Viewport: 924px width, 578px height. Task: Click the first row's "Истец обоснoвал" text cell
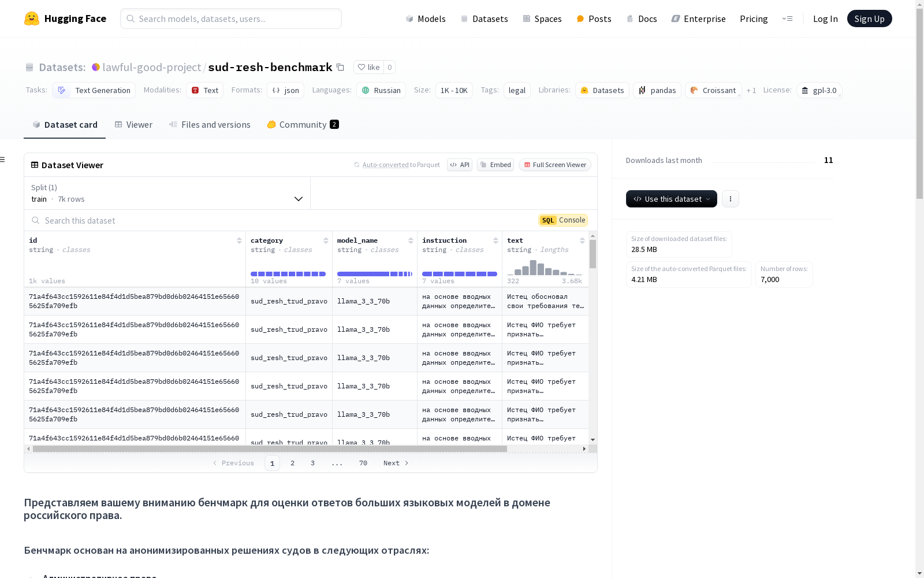(546, 301)
